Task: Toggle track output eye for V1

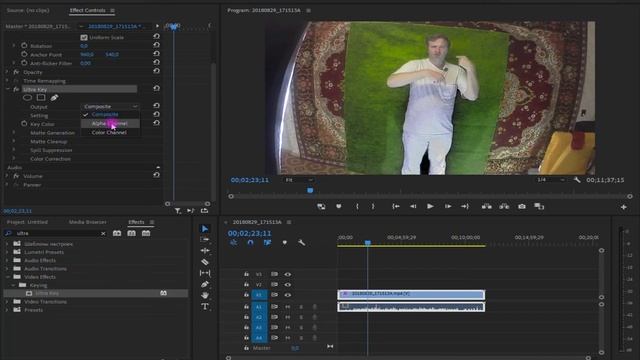Action: point(288,295)
